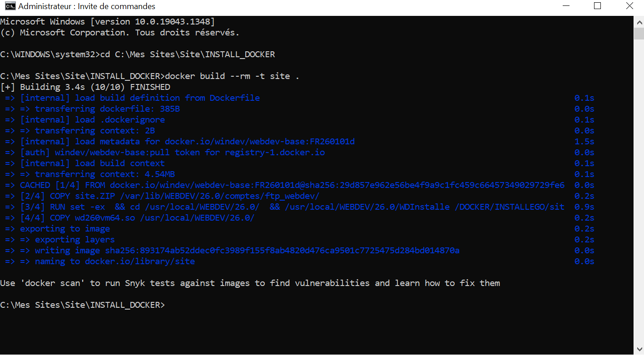644x355 pixels.
Task: Click the Command Prompt icon in title bar
Action: (7, 6)
